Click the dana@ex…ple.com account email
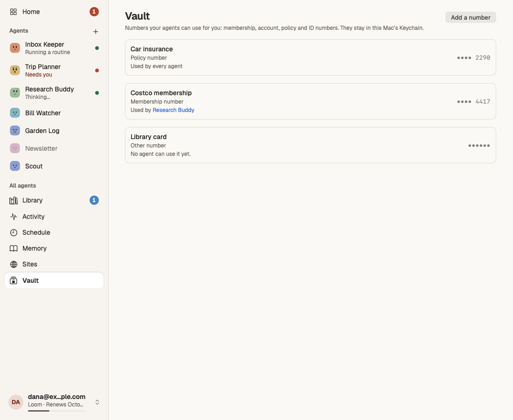513x420 pixels. pyautogui.click(x=56, y=397)
